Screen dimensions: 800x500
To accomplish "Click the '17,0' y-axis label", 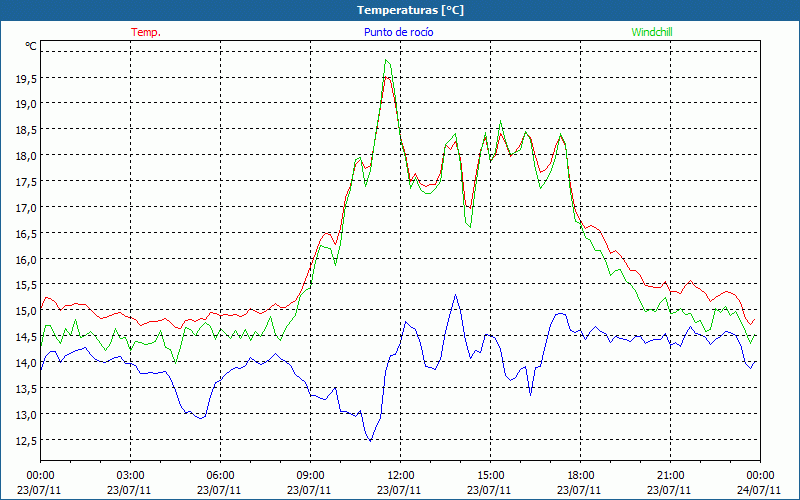I will pos(27,207).
